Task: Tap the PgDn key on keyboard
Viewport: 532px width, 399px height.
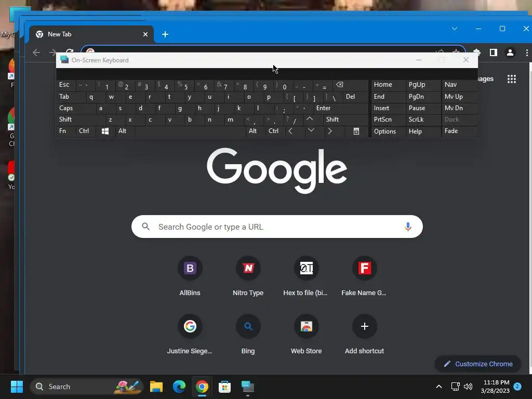Action: 423,97
